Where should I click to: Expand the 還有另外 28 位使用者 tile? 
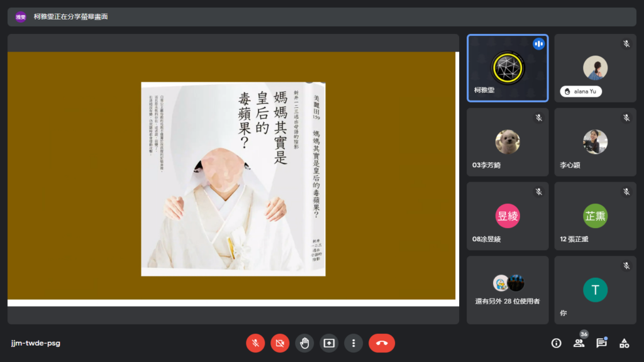coord(508,290)
